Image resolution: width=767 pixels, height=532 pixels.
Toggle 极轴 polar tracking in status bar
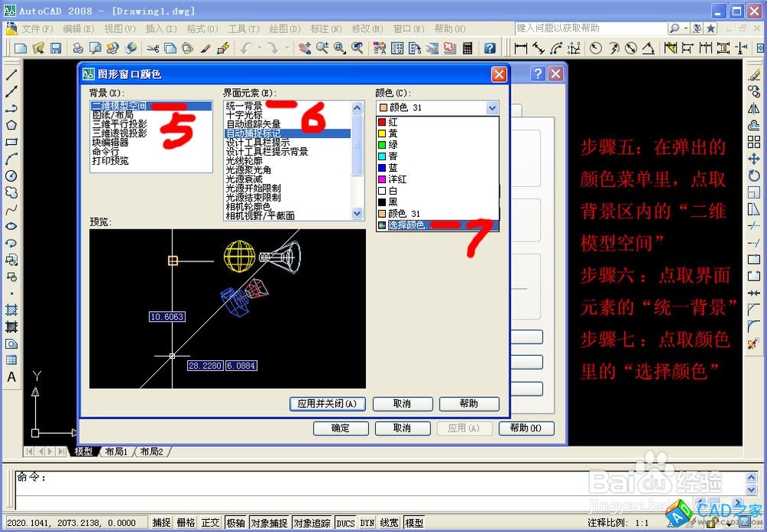pos(235,523)
